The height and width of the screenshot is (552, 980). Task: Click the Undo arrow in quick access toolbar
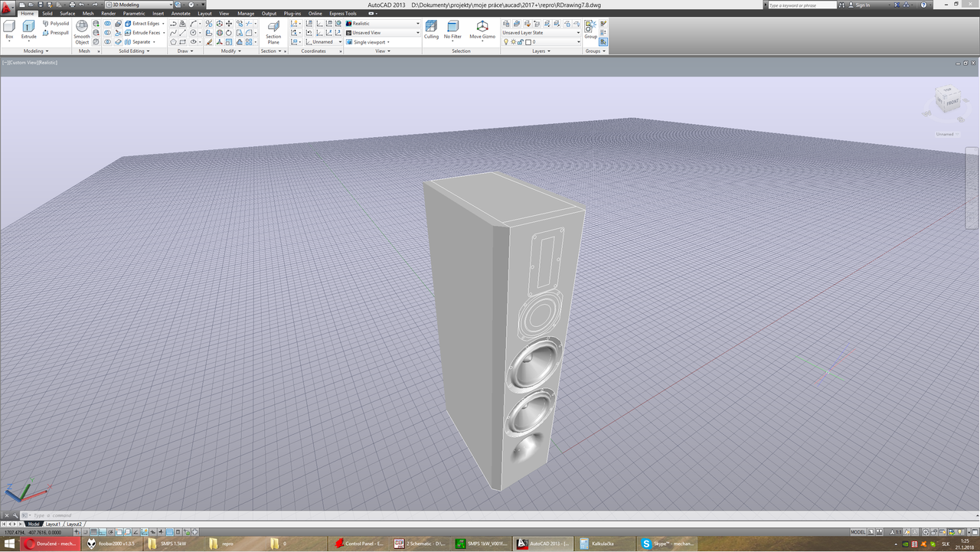[82, 5]
